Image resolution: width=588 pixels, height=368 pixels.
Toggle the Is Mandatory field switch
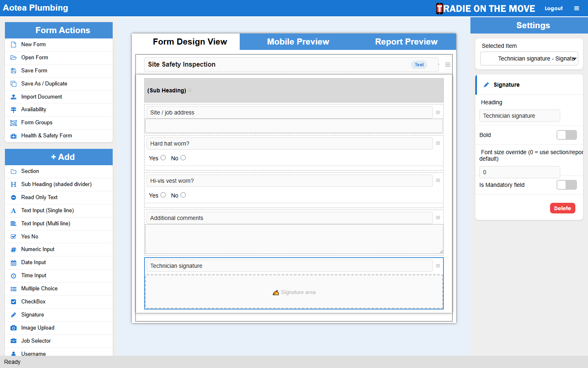point(567,185)
